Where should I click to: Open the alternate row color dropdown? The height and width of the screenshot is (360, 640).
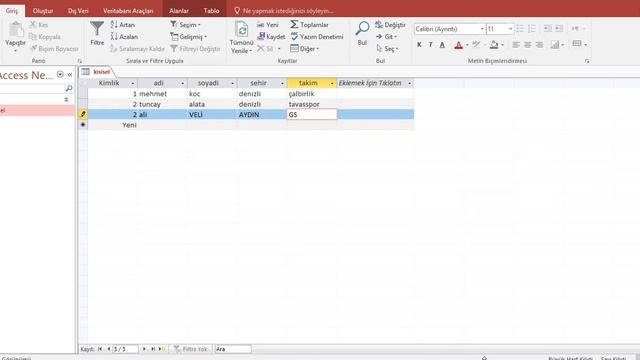tap(580, 44)
